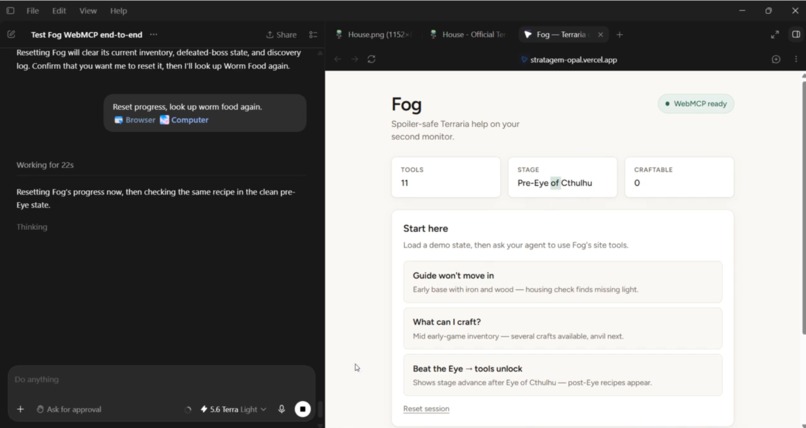Load the What can I craft? demo
The height and width of the screenshot is (428, 806).
(562, 328)
